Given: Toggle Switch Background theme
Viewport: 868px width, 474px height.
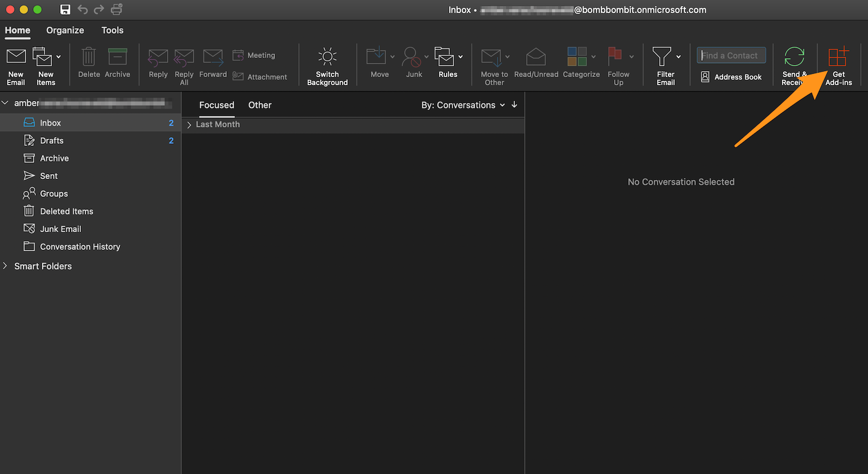Looking at the screenshot, I should tap(327, 66).
